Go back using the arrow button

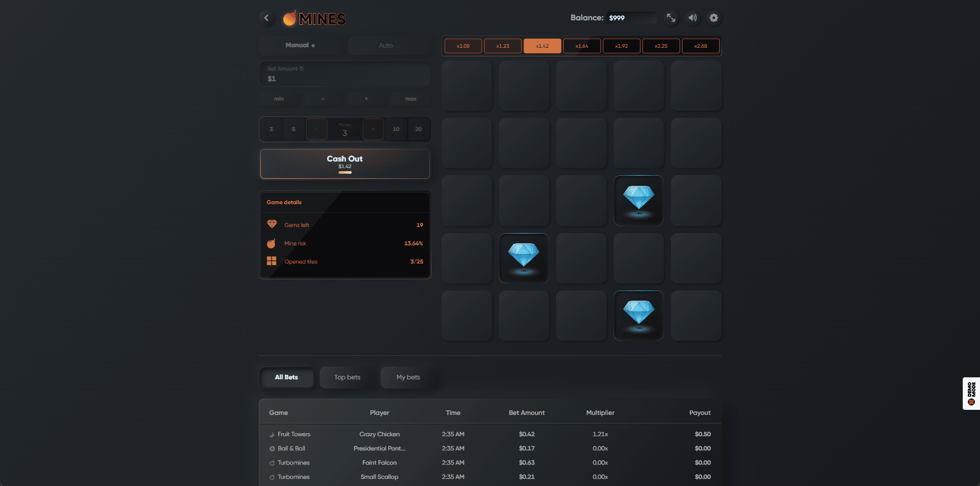(266, 18)
